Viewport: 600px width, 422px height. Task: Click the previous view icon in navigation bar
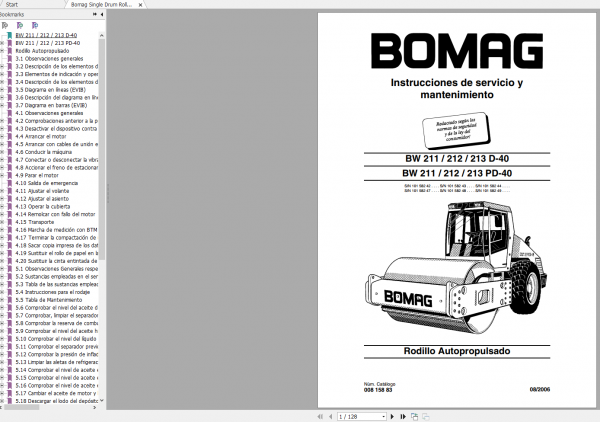414,417
